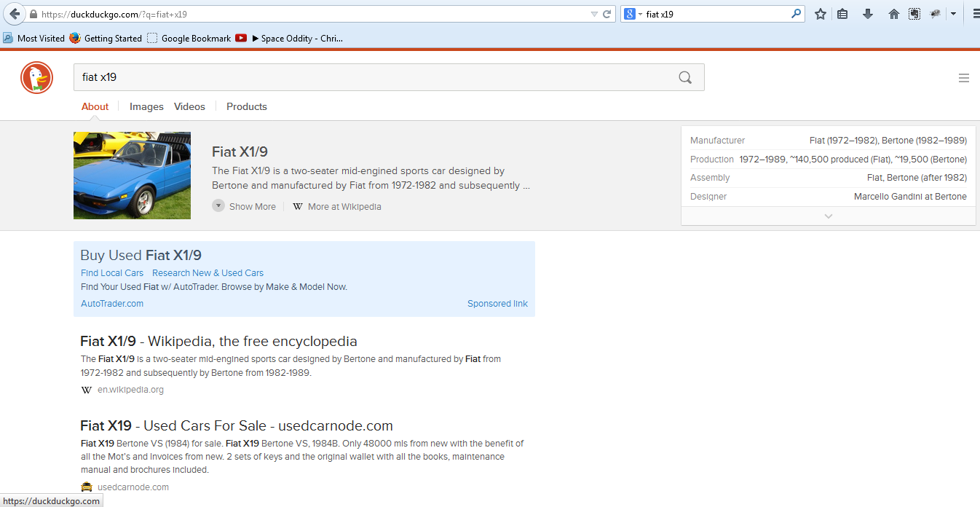Viewport: 980px width, 507px height.
Task: Open the Google search engine selector dropdown
Action: coord(633,14)
